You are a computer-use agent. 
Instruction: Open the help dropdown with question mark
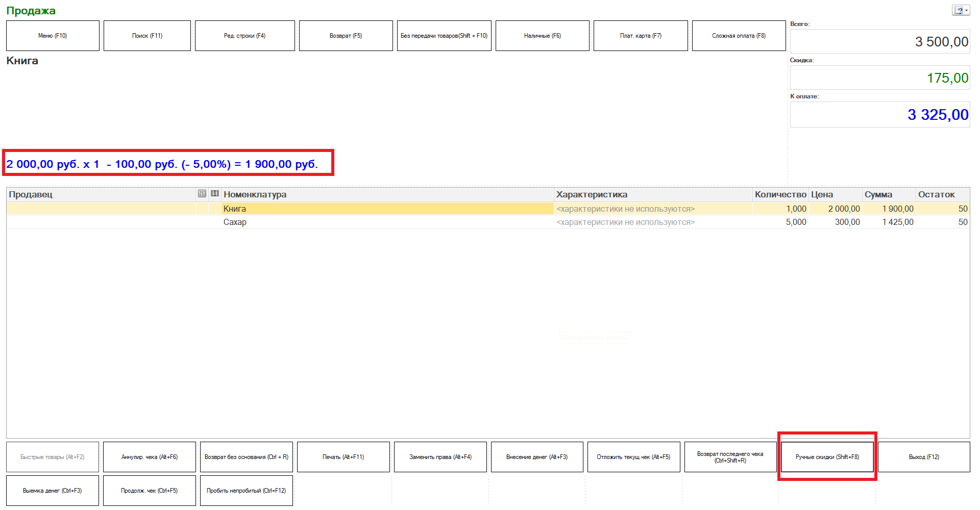(961, 11)
